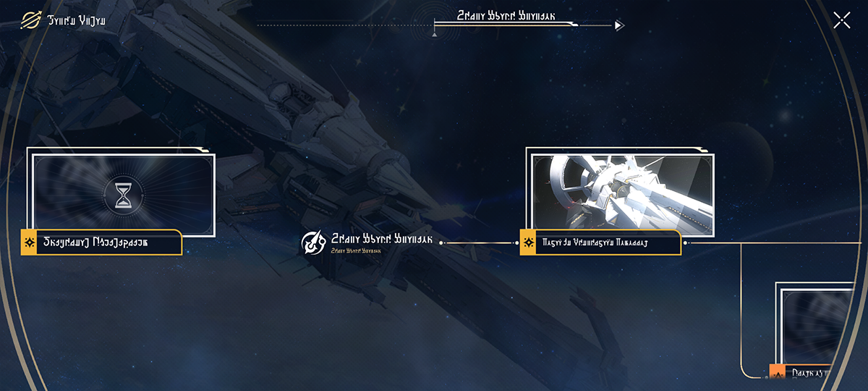Click the yellow star badge on the space station mission label
The image size is (868, 391).
(x=528, y=243)
